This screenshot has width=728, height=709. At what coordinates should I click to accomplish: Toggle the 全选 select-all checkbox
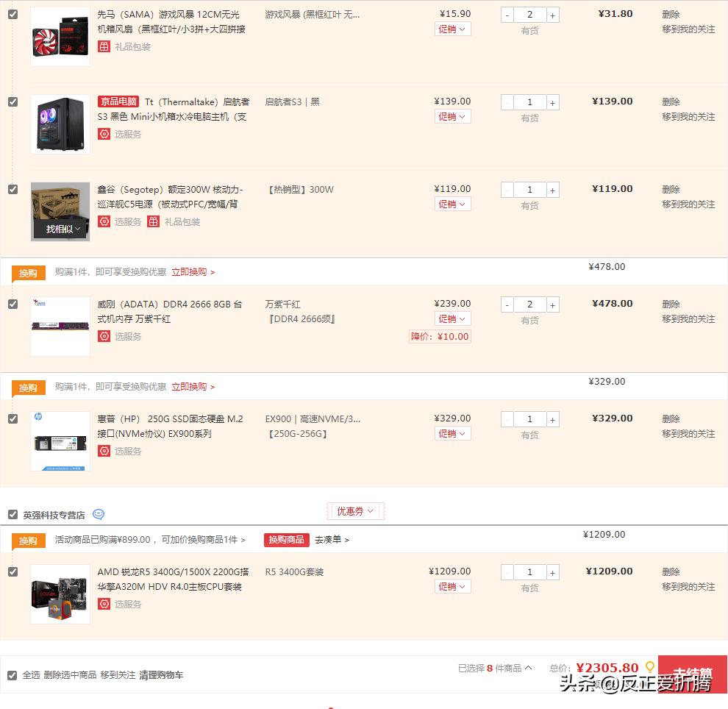point(13,675)
